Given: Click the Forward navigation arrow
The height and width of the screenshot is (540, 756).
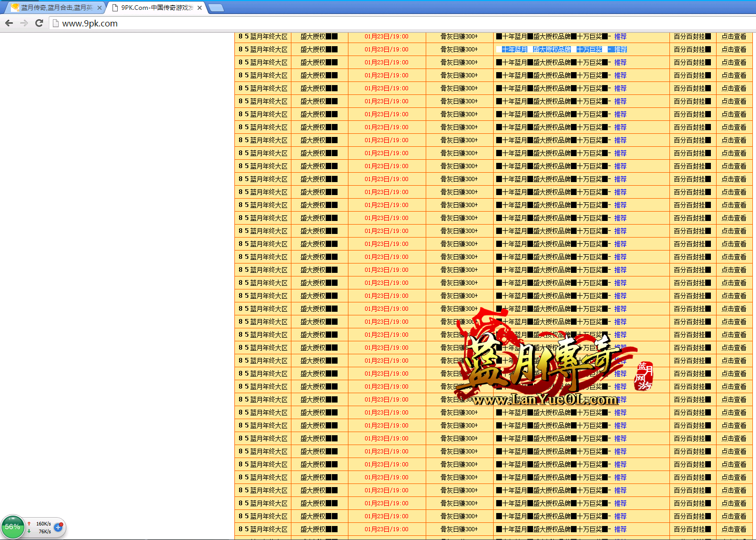Looking at the screenshot, I should [x=24, y=23].
